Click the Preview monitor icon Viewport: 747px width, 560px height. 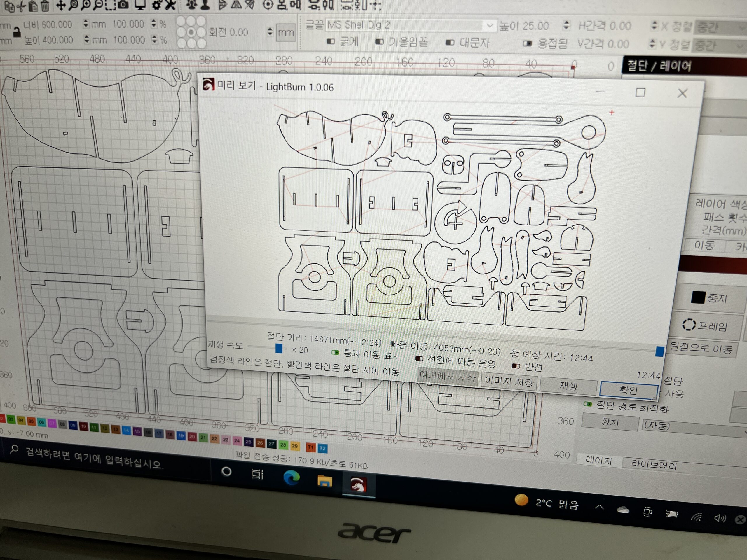click(140, 4)
